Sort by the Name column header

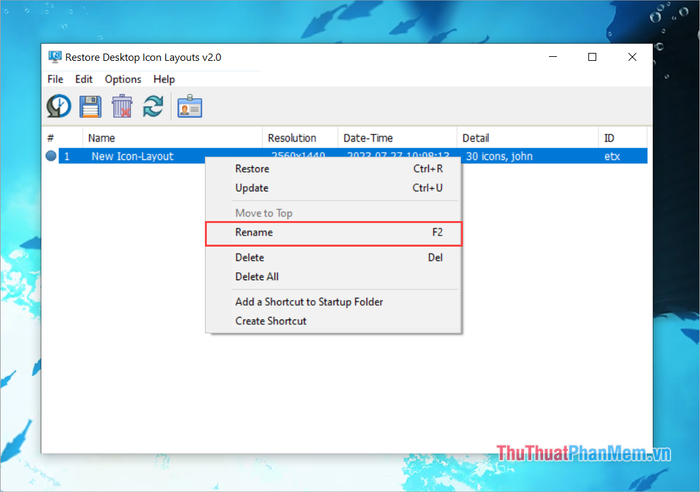pos(172,138)
